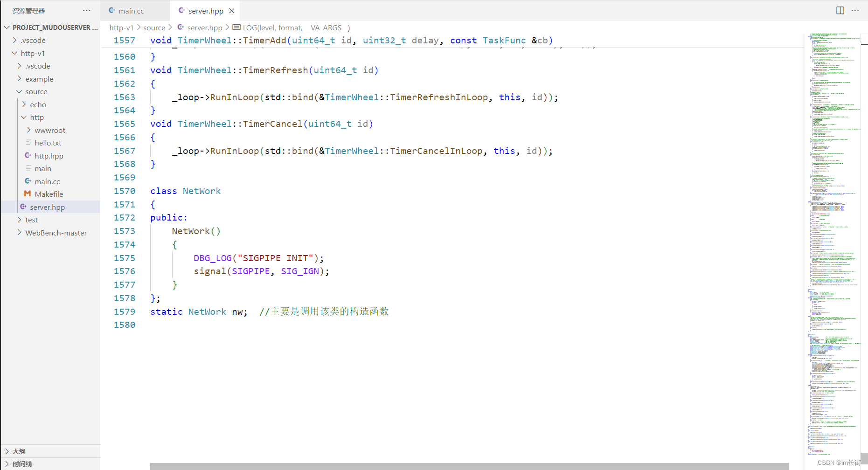The height and width of the screenshot is (470, 868).
Task: Click the horizontal scrollbar at bottom
Action: pos(469,466)
